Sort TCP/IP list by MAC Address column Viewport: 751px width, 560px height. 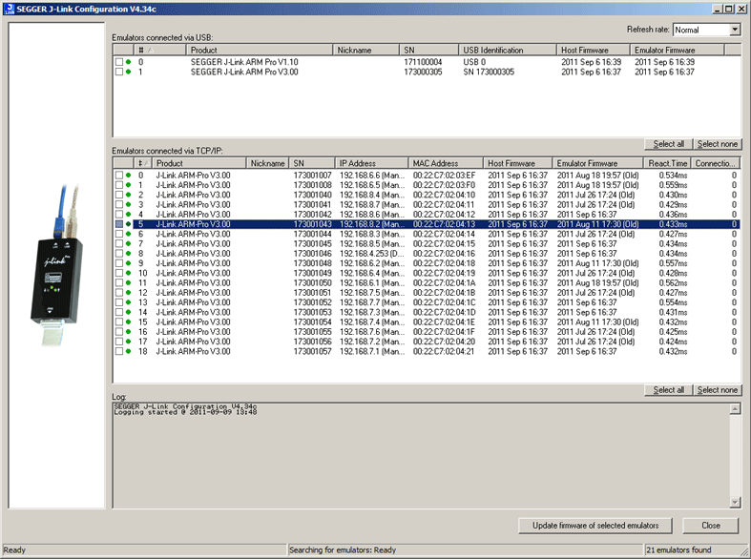[446, 163]
